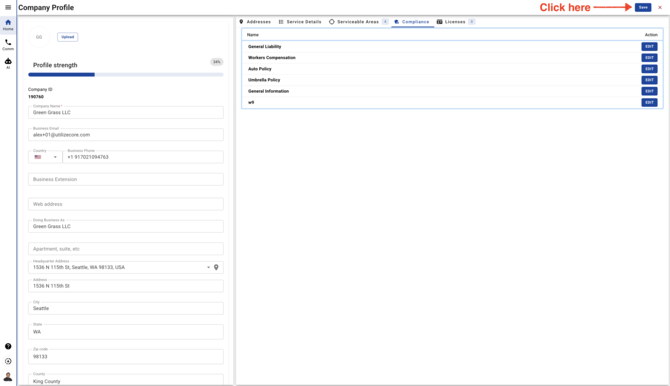Click the State field showing WA
The width and height of the screenshot is (670, 386).
click(126, 332)
